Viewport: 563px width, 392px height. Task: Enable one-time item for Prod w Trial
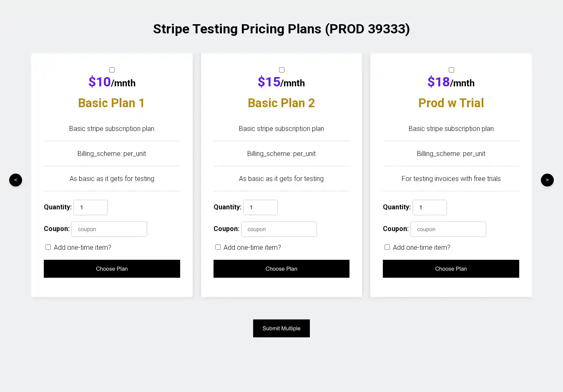[x=387, y=247]
